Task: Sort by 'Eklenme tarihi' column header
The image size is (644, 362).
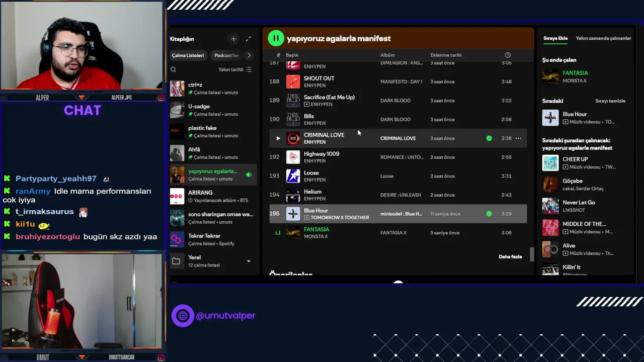Action: 446,55
